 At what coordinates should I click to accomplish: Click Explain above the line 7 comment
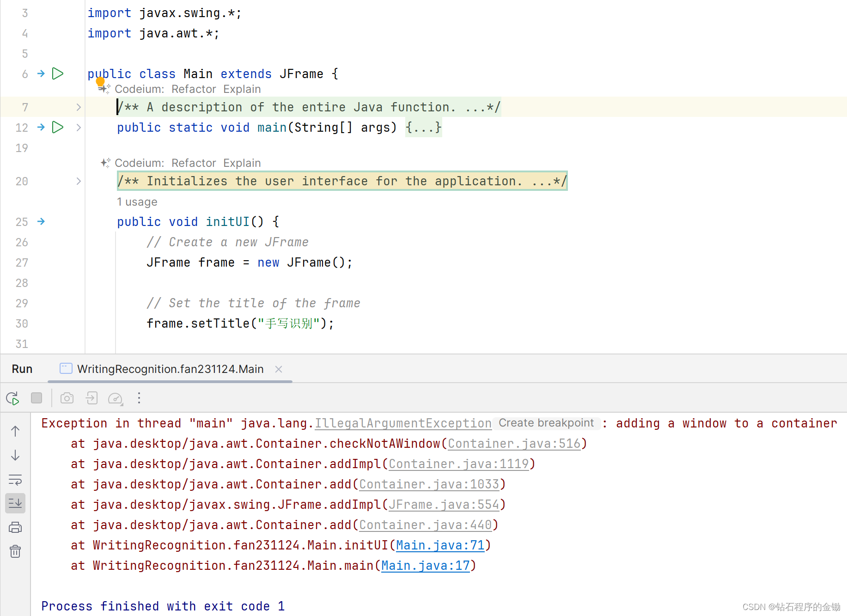tap(242, 89)
